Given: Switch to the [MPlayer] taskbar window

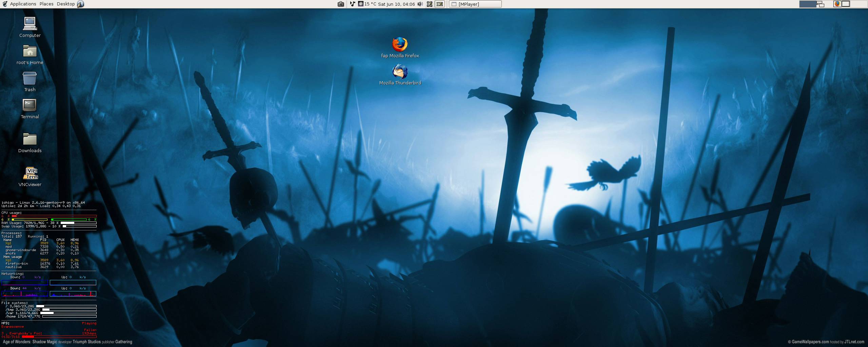Looking at the screenshot, I should (x=475, y=4).
